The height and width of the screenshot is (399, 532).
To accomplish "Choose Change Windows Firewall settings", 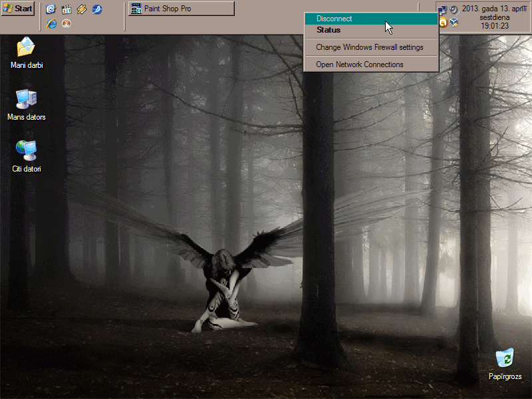I will pos(371,47).
